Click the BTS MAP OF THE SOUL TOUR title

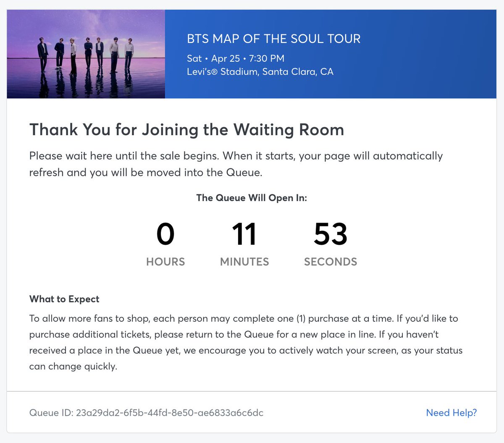tap(273, 39)
